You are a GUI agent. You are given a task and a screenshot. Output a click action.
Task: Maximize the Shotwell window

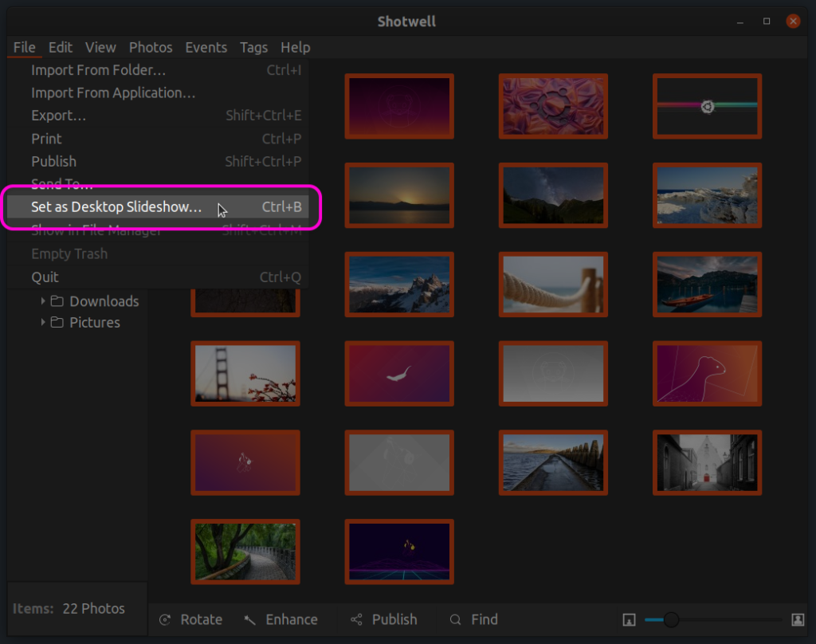tap(767, 21)
